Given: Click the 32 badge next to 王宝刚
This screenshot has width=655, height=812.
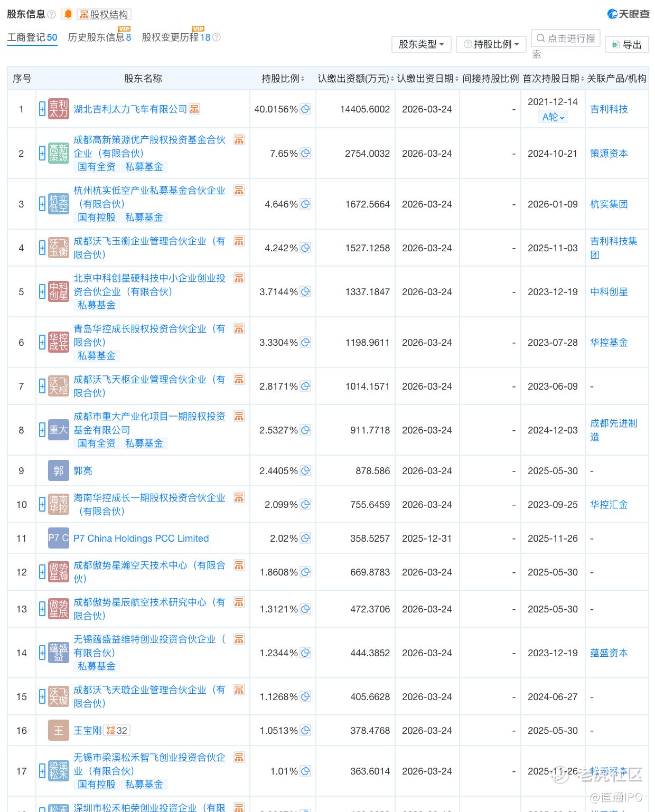Looking at the screenshot, I should [117, 731].
